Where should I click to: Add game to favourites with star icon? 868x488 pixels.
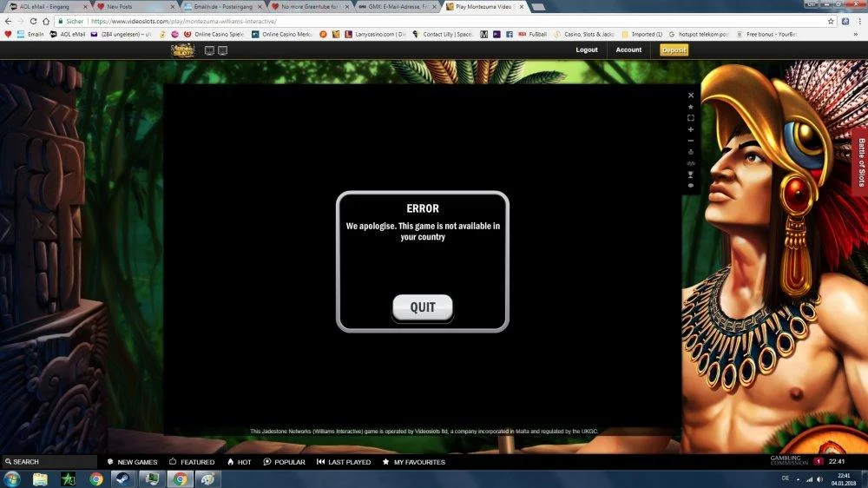click(691, 107)
